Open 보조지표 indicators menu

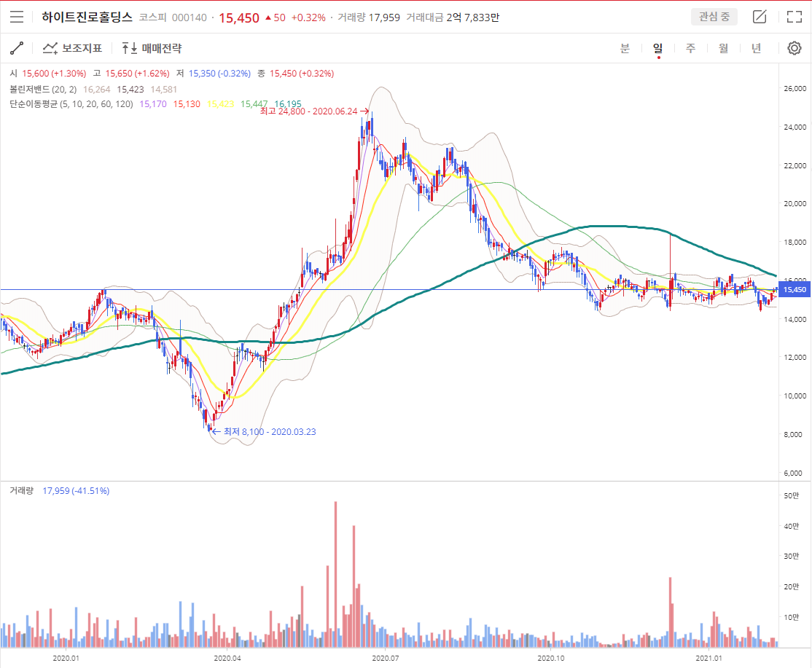[72, 48]
